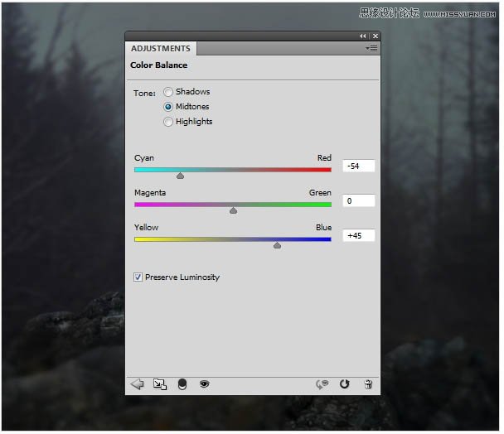Viewport: 504px width, 434px height.
Task: Click the Cyan-Red slider handle
Action: pyautogui.click(x=180, y=175)
